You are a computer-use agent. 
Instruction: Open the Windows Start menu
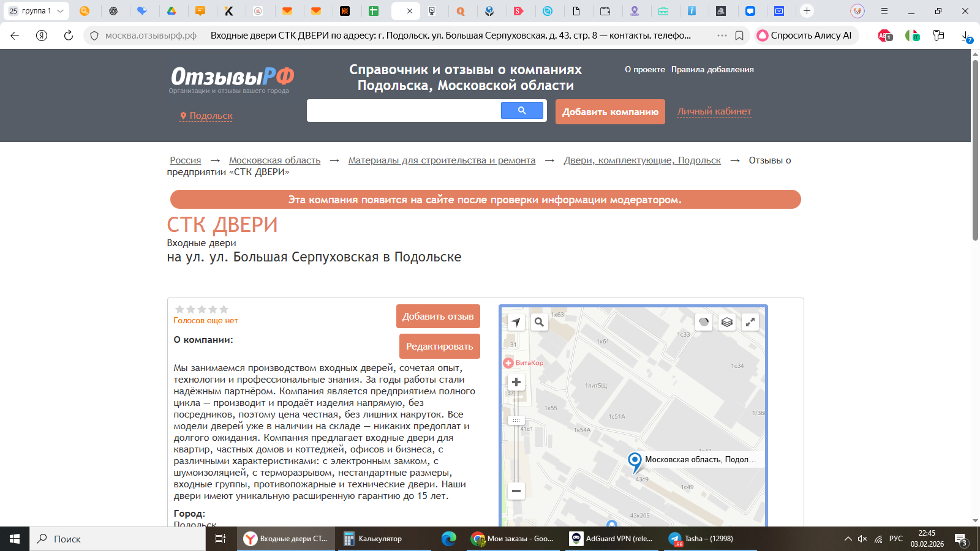point(15,539)
